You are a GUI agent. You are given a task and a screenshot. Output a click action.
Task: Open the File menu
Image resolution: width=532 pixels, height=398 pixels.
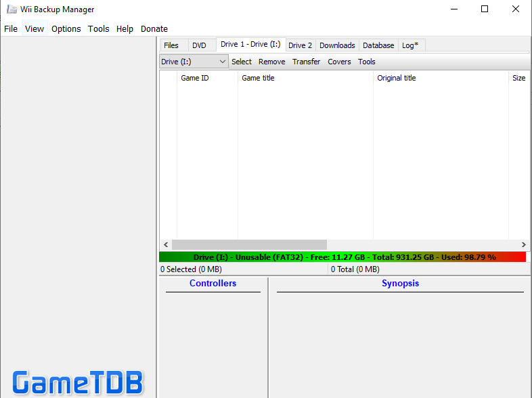(x=11, y=29)
